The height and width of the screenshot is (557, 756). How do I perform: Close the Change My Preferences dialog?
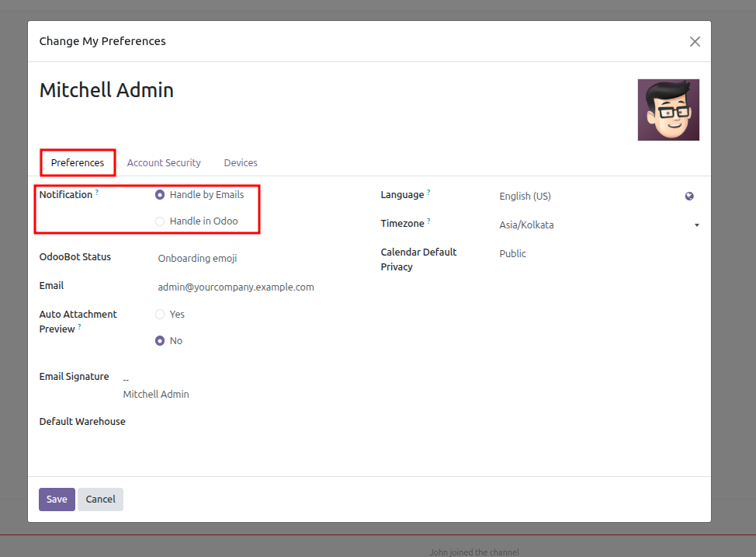pos(694,41)
